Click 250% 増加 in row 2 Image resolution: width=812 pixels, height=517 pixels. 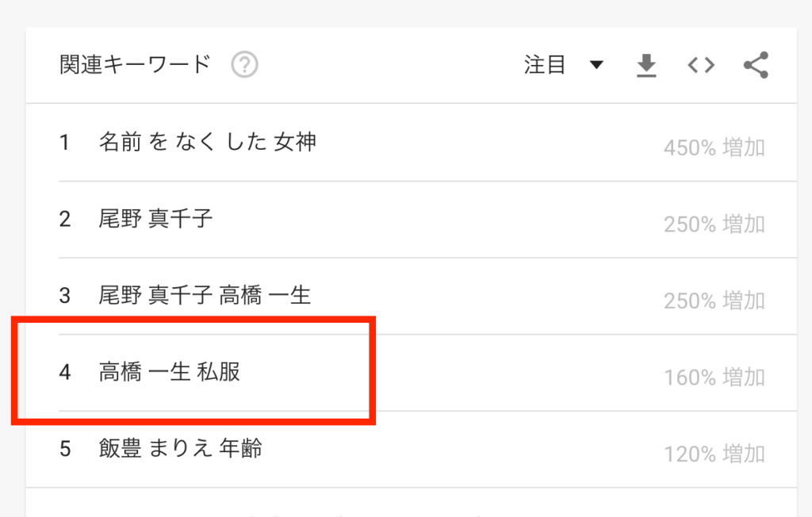pyautogui.click(x=714, y=224)
